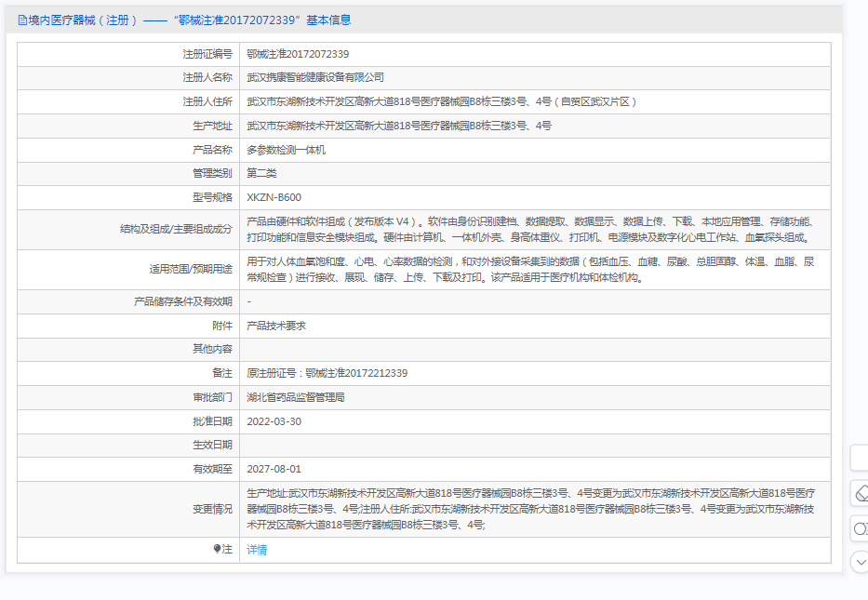Image resolution: width=868 pixels, height=600 pixels.
Task: Click the model spec value XKZN-B600
Action: pos(274,197)
